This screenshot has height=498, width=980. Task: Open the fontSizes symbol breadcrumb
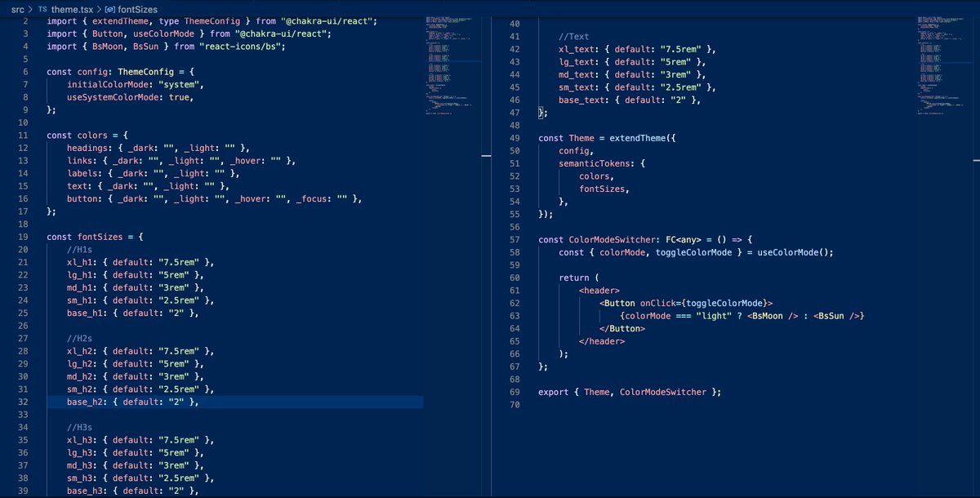[138, 8]
